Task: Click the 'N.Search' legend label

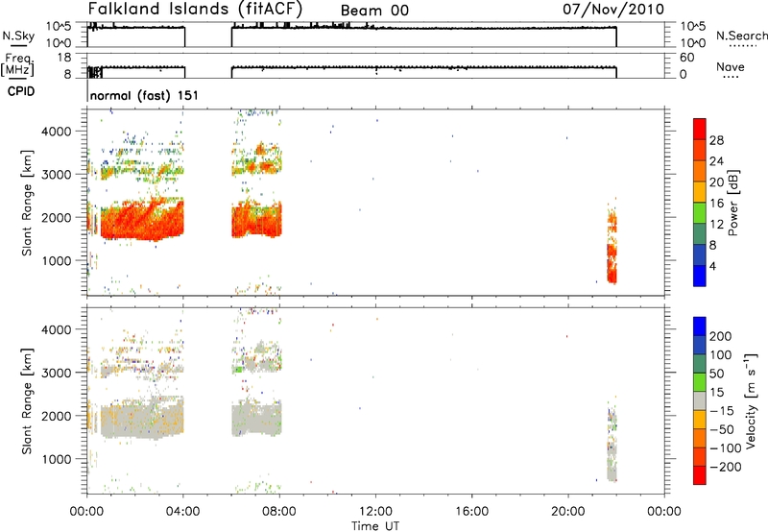Action: (741, 36)
